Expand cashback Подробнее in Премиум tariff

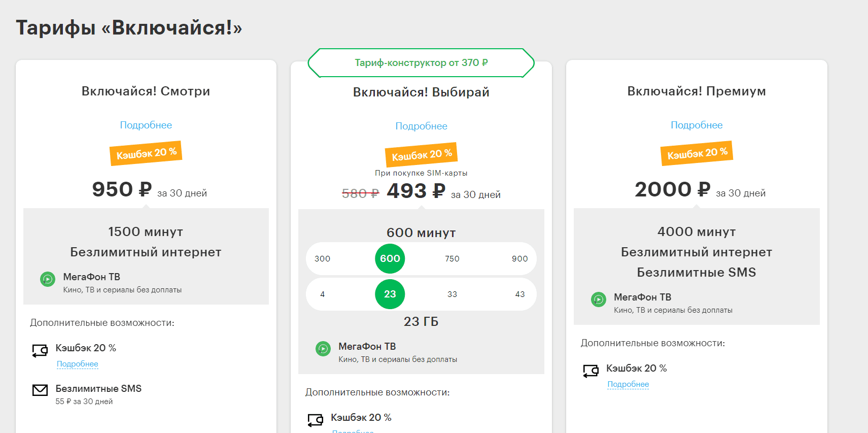pyautogui.click(x=628, y=384)
